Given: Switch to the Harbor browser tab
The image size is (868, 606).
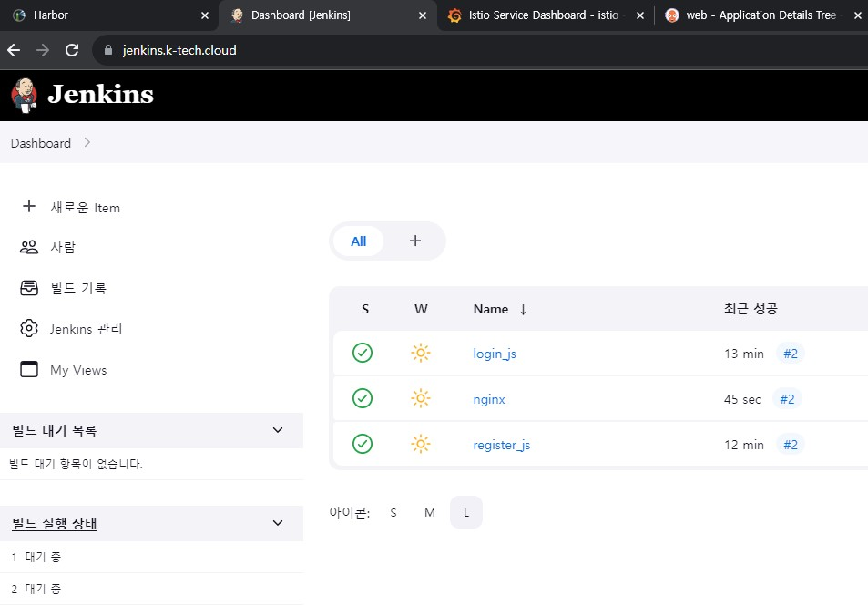Looking at the screenshot, I should [x=108, y=15].
